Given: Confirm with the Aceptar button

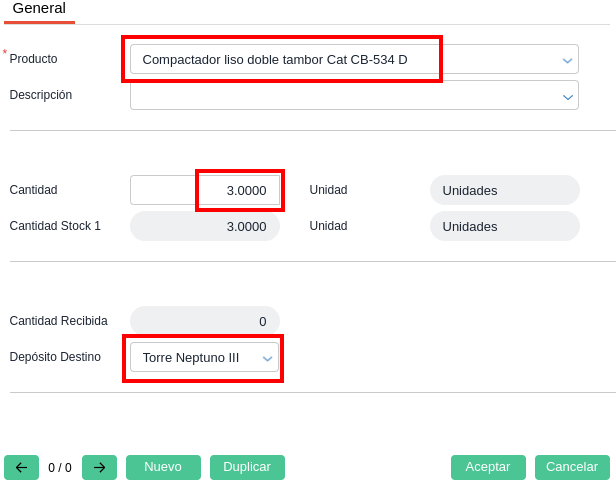Looking at the screenshot, I should [x=488, y=467].
